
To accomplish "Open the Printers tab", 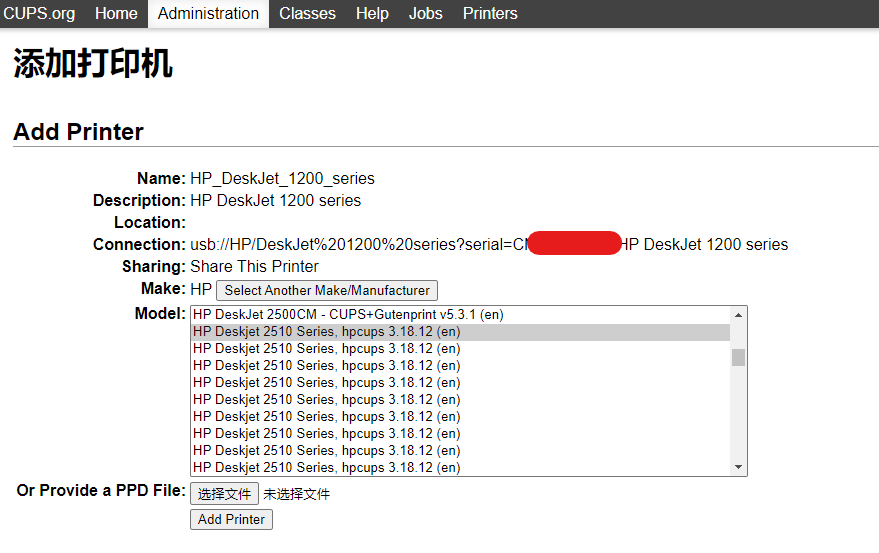I will (490, 13).
